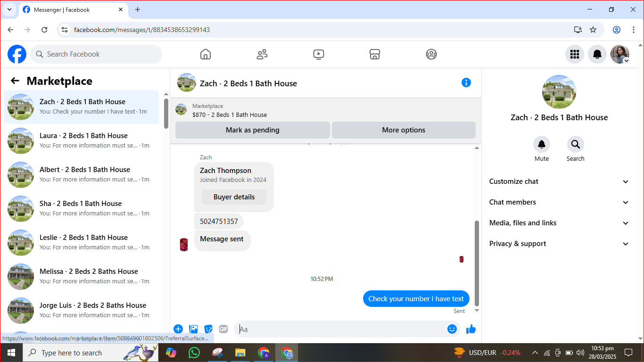This screenshot has width=644, height=362.
Task: Open the browser profile icon
Action: coord(617,30)
